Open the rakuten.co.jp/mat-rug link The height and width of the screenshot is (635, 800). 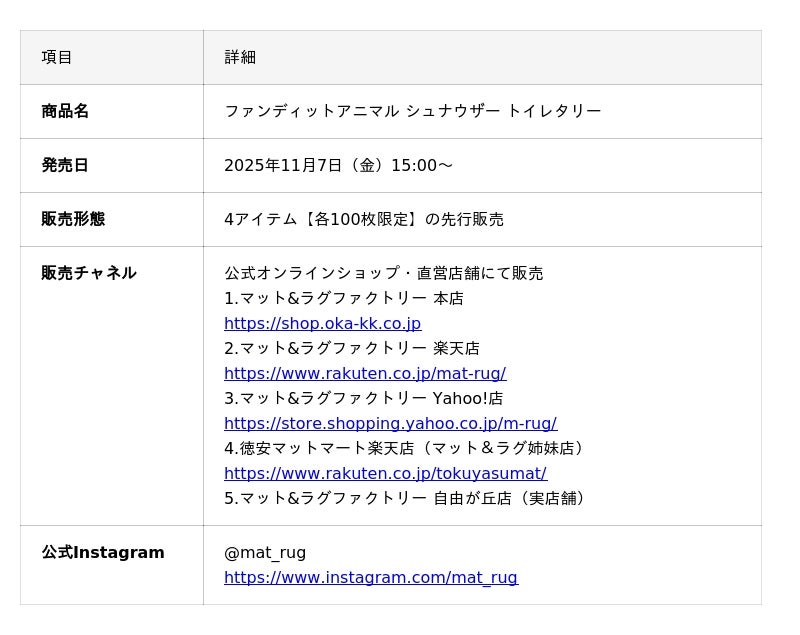click(364, 374)
